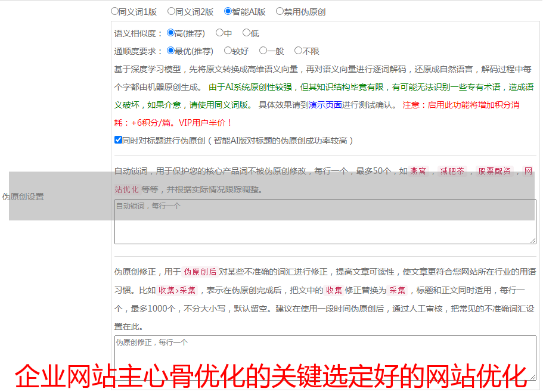
Task: Choose 较好 for 通顺度要求
Action: click(228, 51)
